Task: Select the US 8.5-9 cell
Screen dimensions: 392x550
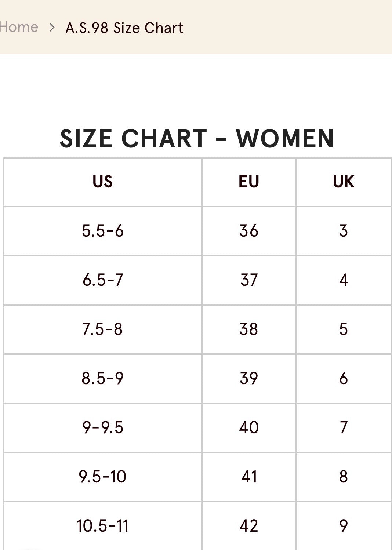Action: point(103,379)
